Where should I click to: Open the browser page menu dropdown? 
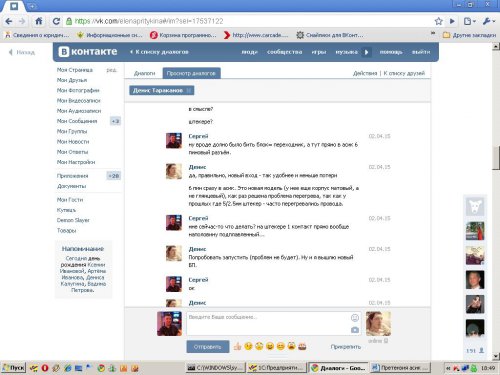click(x=469, y=21)
